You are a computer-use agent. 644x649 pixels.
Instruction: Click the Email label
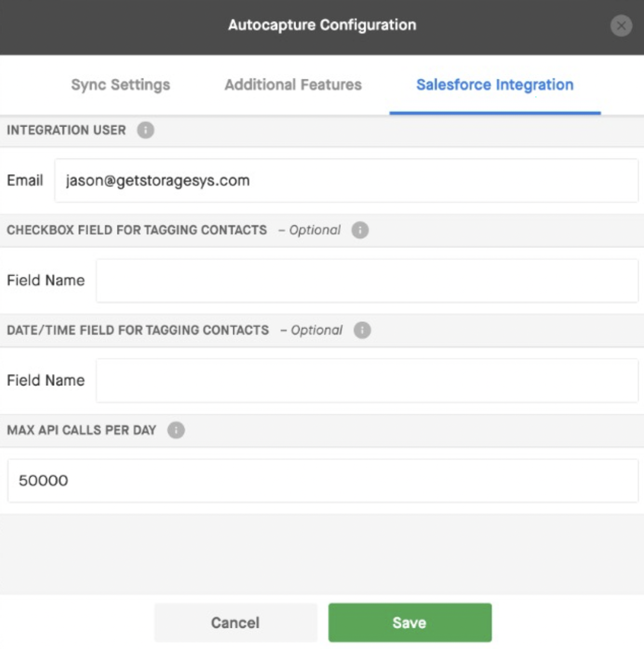[25, 180]
